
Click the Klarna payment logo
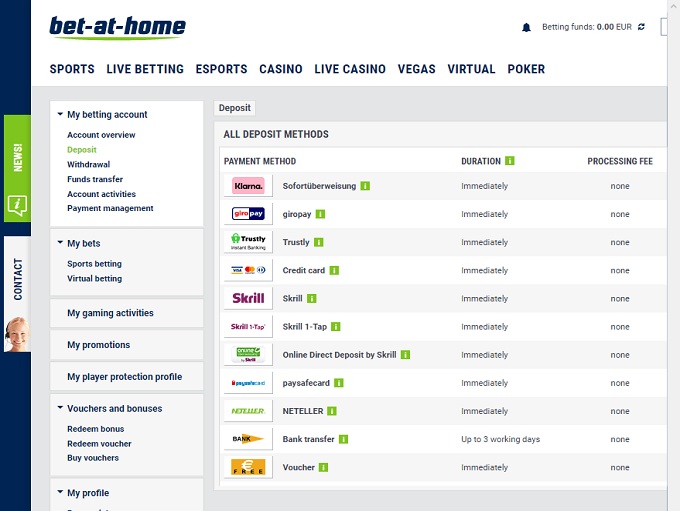[247, 186]
